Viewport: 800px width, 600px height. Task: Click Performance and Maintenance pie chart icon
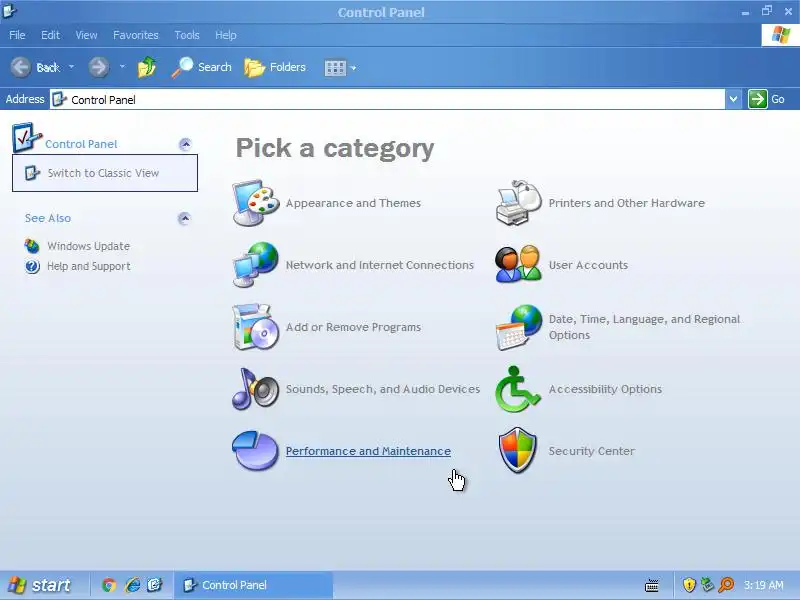pos(256,451)
